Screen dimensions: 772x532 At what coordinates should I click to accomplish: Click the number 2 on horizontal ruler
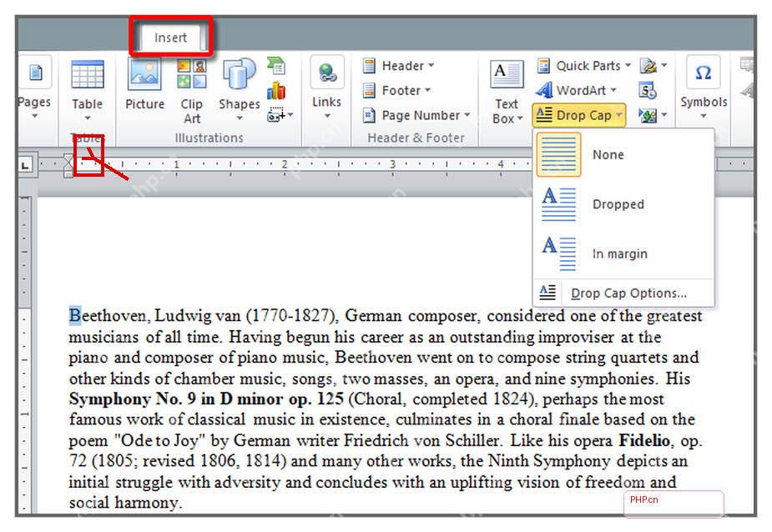284,164
